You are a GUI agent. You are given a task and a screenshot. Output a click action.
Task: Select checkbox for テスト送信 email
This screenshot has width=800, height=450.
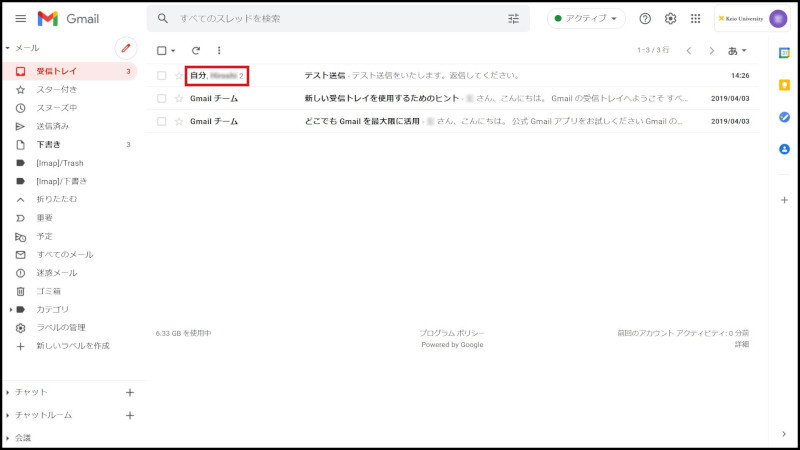click(162, 76)
